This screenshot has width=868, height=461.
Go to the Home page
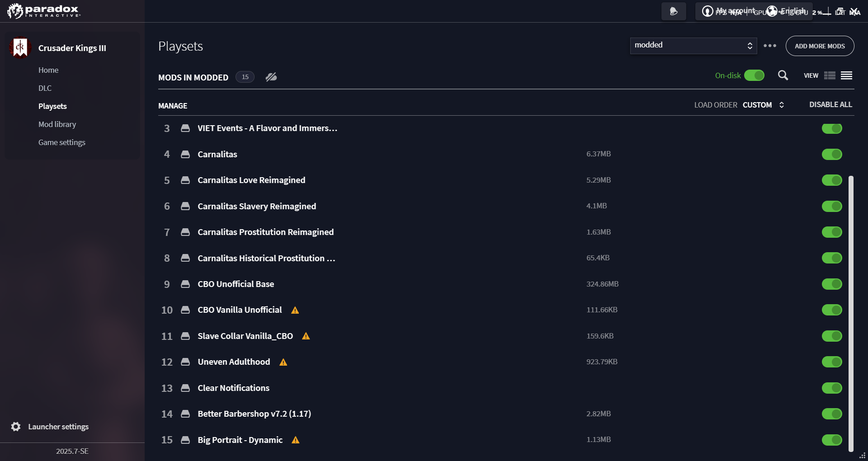(x=48, y=70)
